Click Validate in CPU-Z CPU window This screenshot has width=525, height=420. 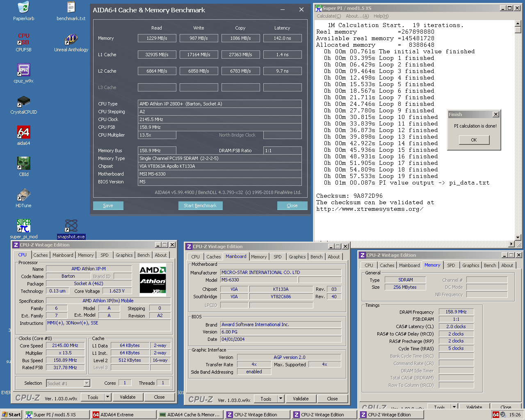pyautogui.click(x=128, y=397)
